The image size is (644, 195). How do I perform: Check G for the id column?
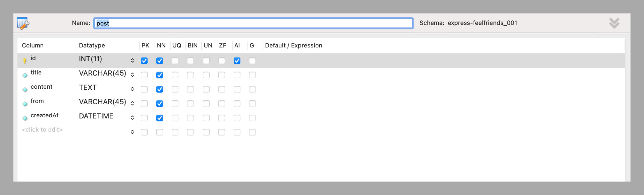(x=253, y=61)
